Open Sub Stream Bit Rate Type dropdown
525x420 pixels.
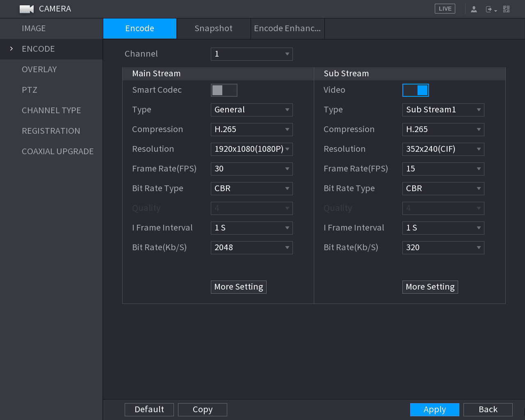coord(443,189)
